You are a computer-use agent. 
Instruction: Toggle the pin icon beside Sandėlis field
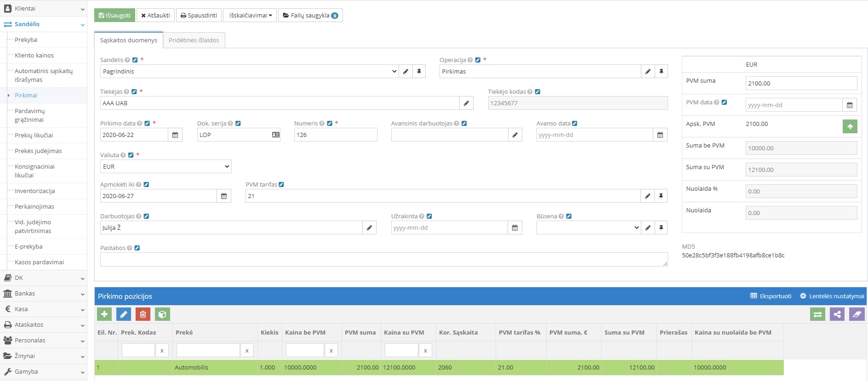click(x=419, y=72)
